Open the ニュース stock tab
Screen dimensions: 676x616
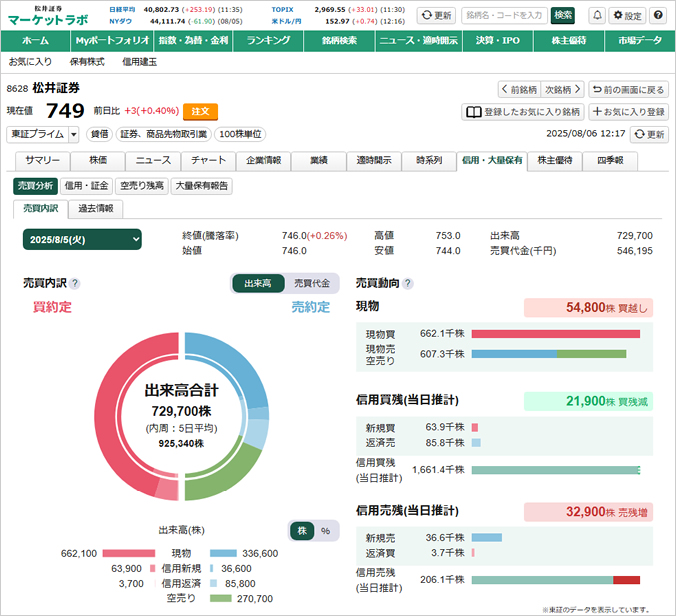click(153, 161)
